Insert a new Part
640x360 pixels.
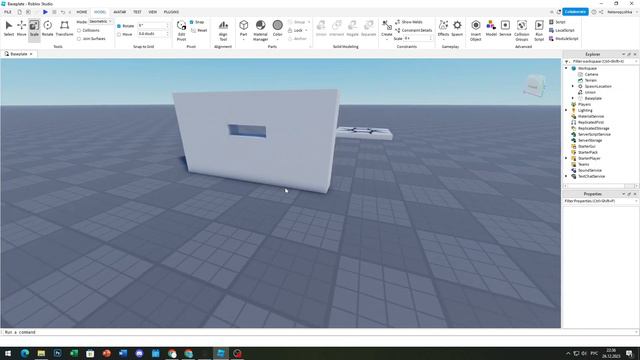pos(244,28)
